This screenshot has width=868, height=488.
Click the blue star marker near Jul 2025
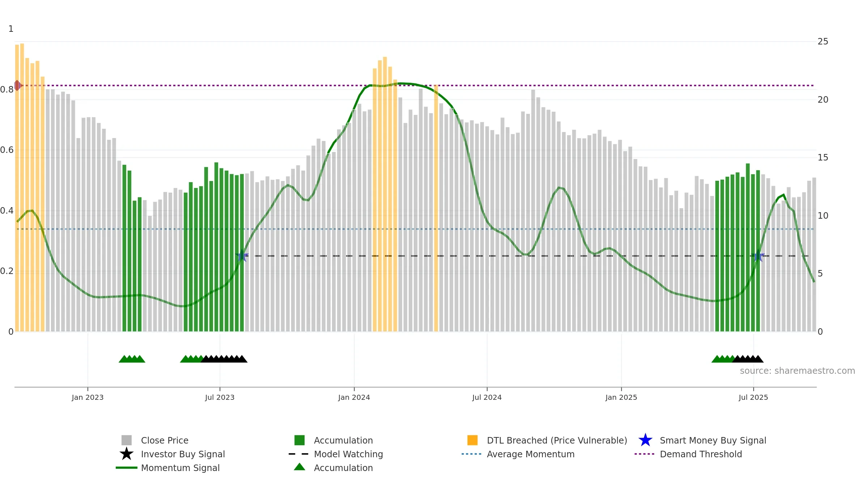click(x=758, y=256)
